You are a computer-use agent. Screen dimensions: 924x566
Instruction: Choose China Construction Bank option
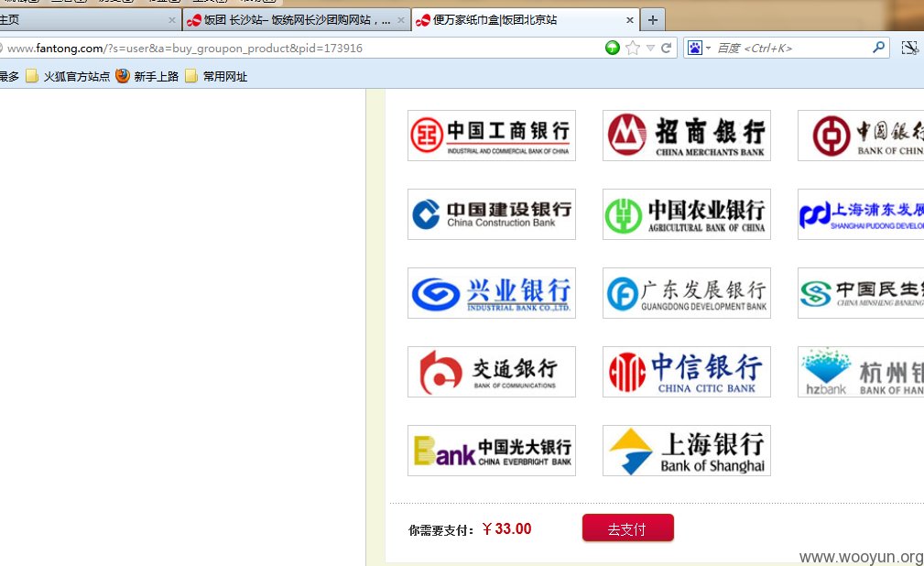coord(492,214)
